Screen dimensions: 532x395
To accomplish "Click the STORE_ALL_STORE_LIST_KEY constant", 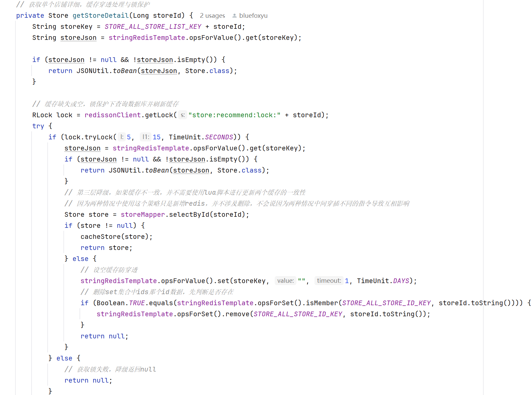I will pyautogui.click(x=153, y=26).
